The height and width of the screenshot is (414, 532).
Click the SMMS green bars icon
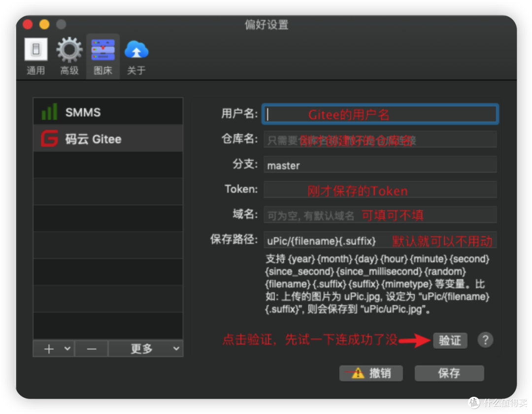pyautogui.click(x=49, y=112)
